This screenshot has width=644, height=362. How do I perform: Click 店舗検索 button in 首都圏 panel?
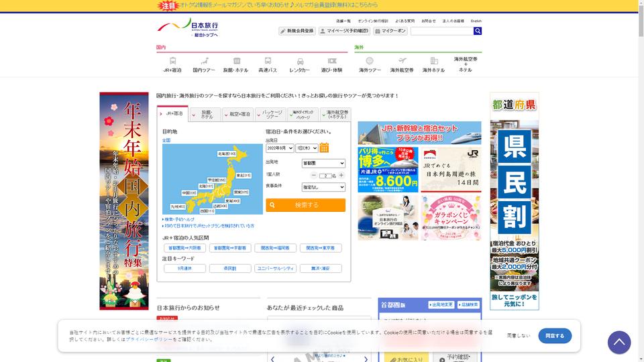click(468, 305)
